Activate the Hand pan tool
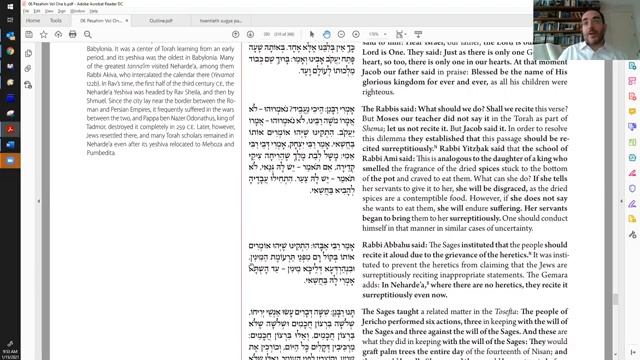Image resolution: width=640 pixels, height=360 pixels. (x=327, y=34)
